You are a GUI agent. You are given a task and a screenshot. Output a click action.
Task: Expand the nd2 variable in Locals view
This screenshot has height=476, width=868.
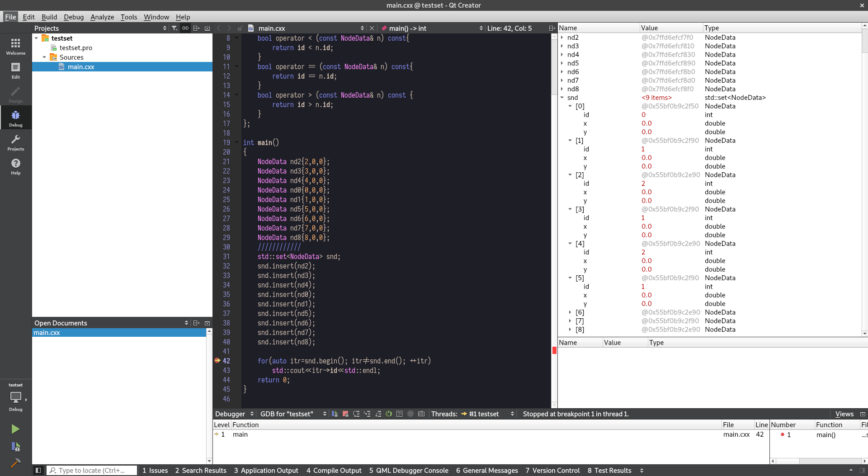pos(562,38)
